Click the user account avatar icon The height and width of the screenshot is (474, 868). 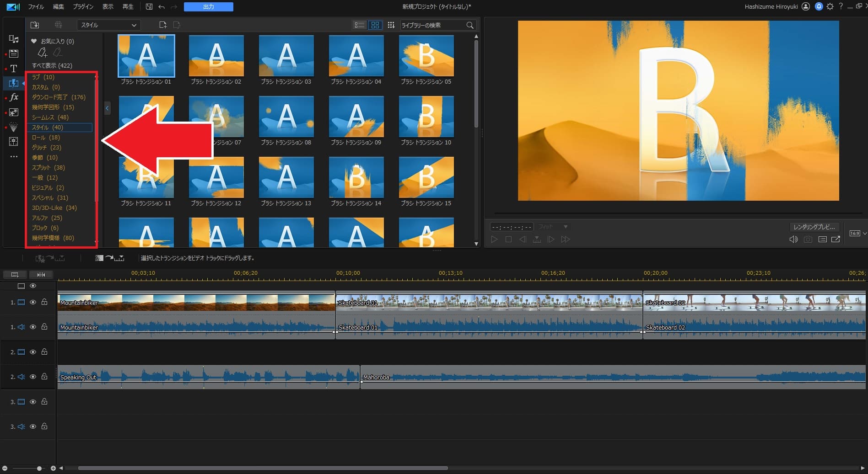point(806,6)
